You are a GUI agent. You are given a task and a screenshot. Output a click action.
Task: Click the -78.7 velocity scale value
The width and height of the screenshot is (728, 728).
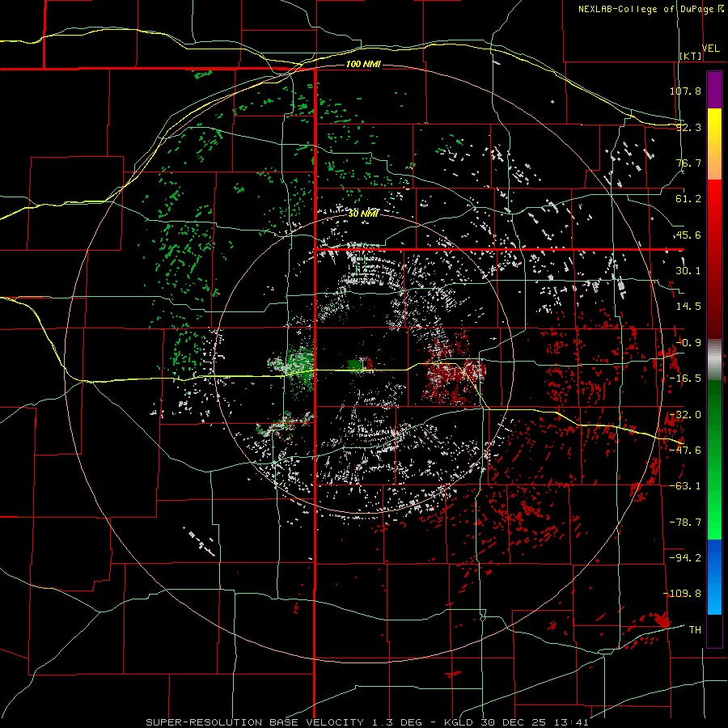(685, 523)
